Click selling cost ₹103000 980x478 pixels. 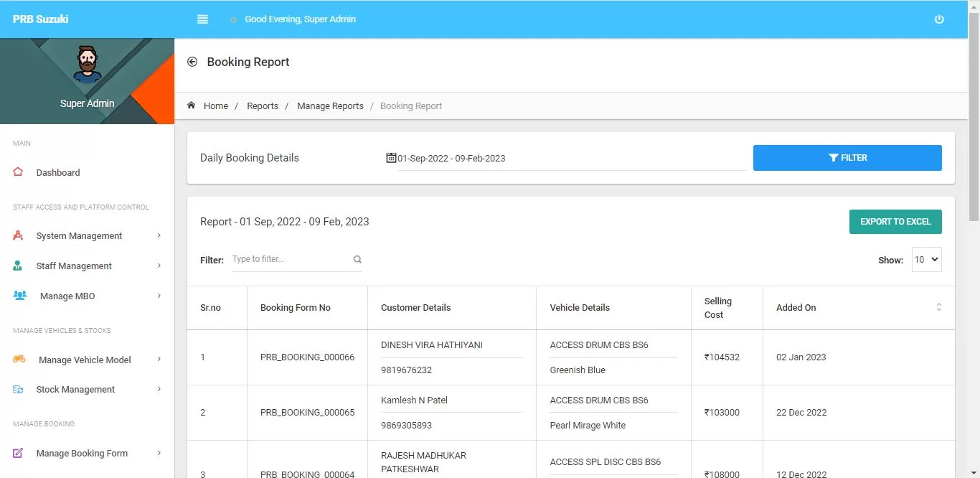pyautogui.click(x=722, y=413)
